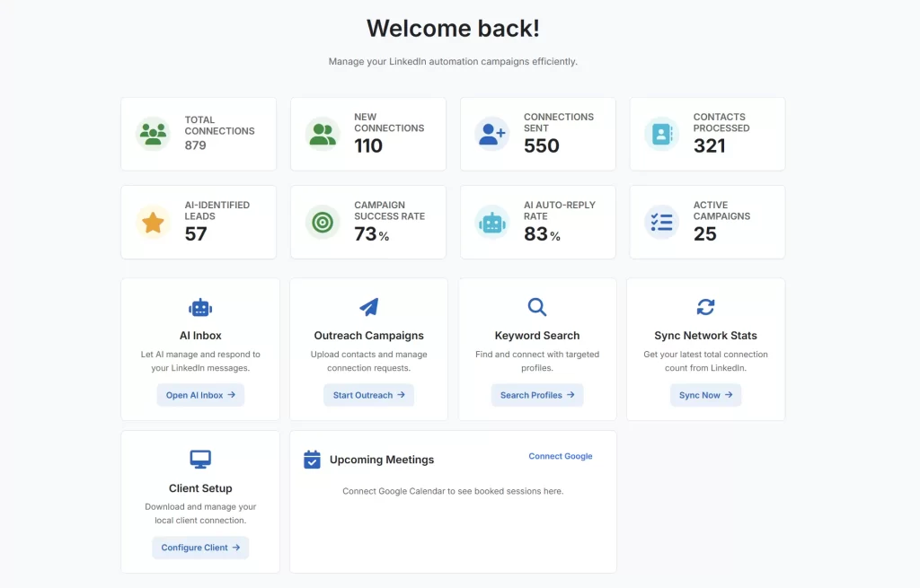
Task: Click the Client Setup monitor icon
Action: pyautogui.click(x=200, y=460)
